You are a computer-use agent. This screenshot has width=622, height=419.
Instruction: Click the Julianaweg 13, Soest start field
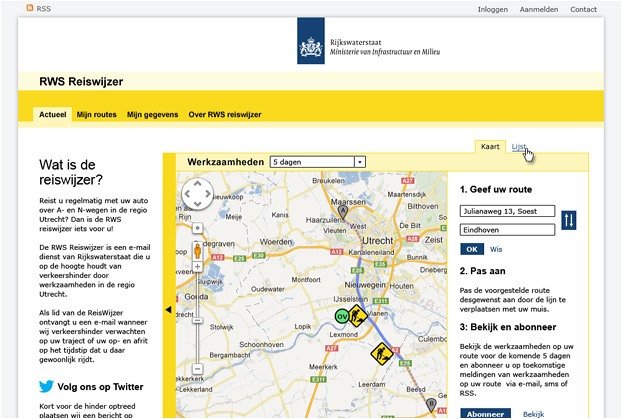coord(507,211)
